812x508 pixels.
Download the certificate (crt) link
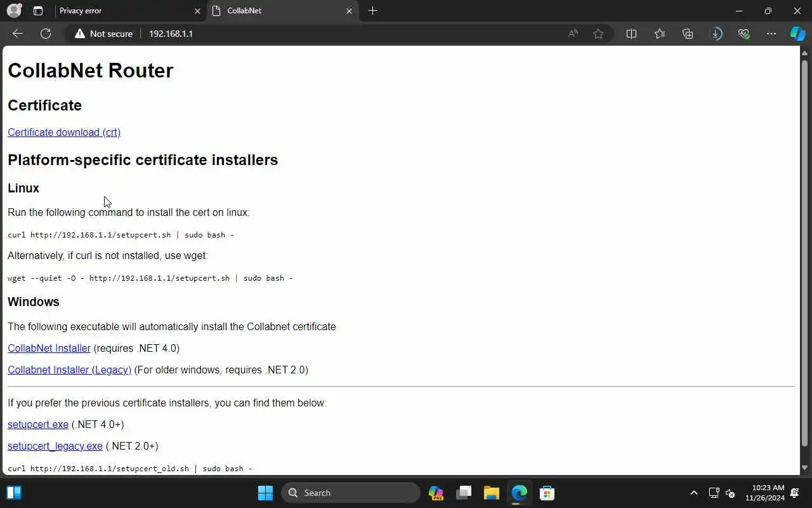64,132
